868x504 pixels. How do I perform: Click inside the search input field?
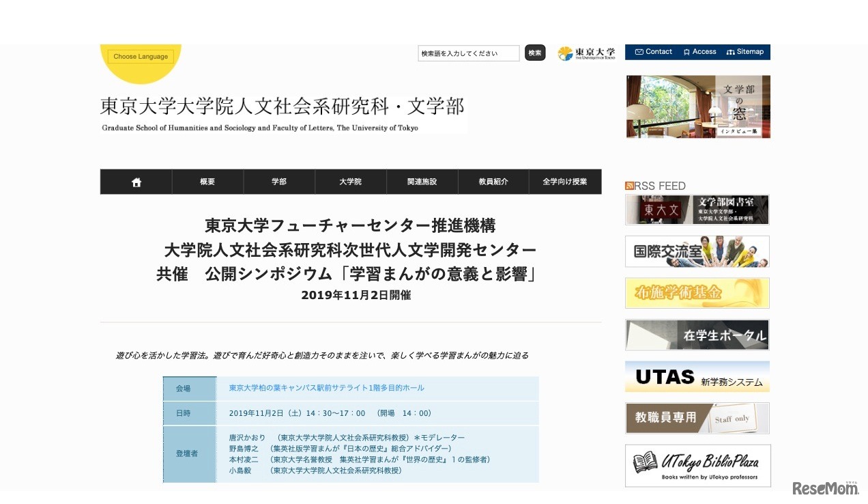(x=469, y=53)
